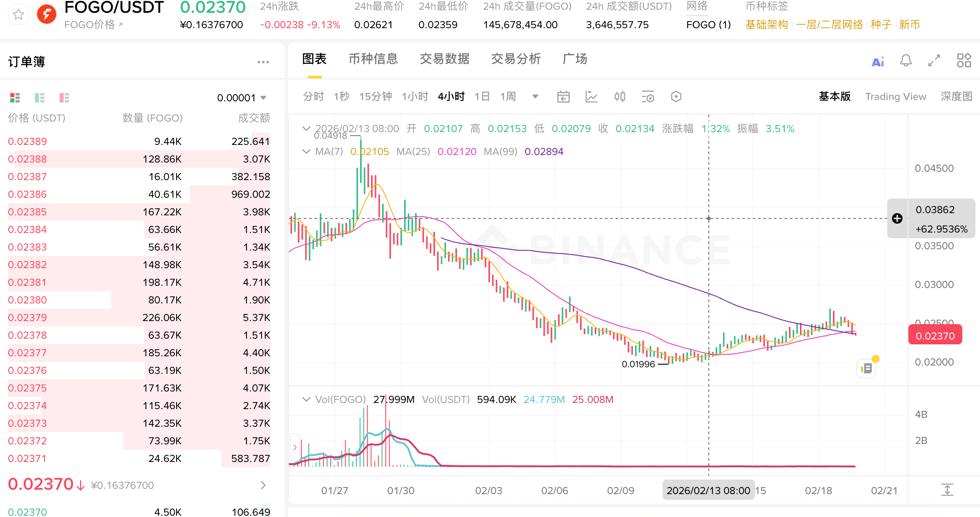
Task: Open the AI analysis icon
Action: (878, 61)
